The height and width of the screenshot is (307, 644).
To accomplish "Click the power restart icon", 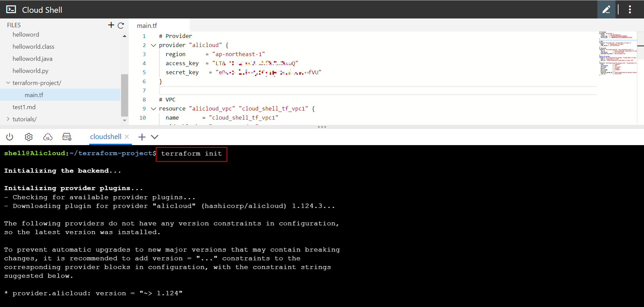I will pyautogui.click(x=10, y=137).
